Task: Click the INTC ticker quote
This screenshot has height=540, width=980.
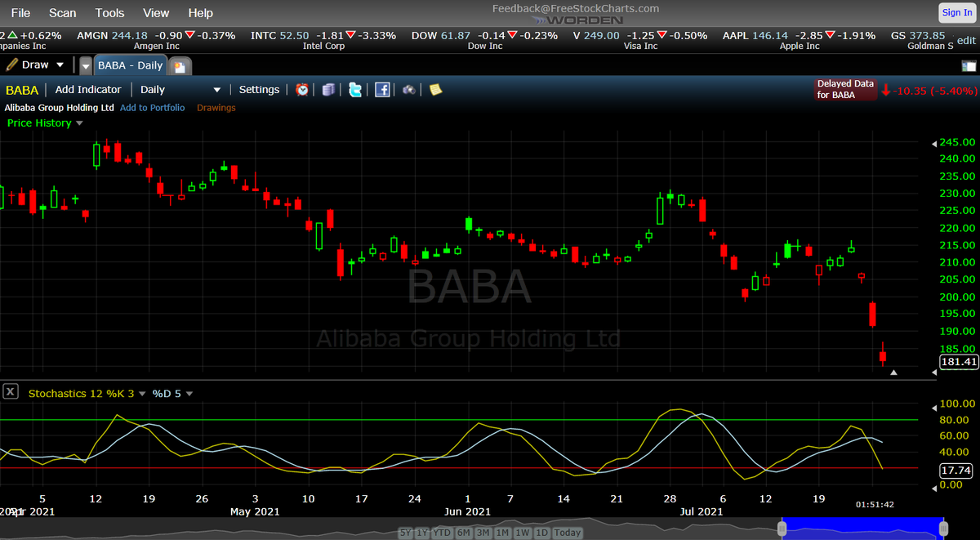Action: (x=323, y=41)
